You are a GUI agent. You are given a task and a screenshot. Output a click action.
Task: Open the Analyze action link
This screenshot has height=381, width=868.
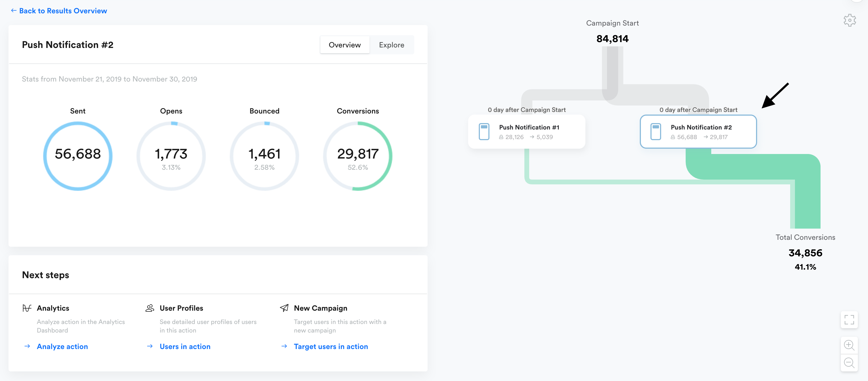click(x=62, y=346)
